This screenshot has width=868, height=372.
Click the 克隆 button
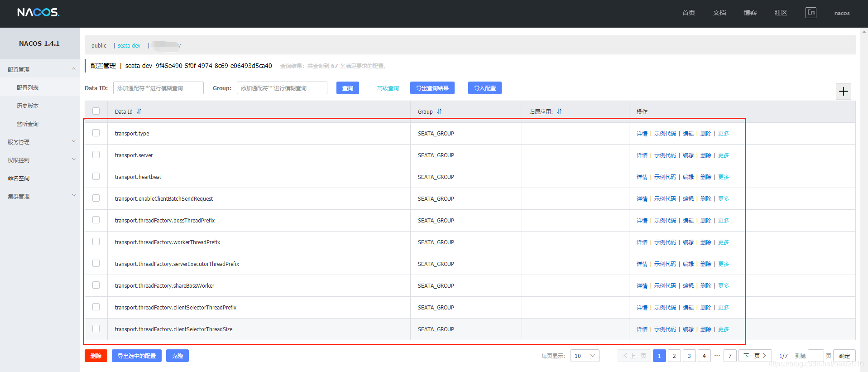click(x=177, y=356)
